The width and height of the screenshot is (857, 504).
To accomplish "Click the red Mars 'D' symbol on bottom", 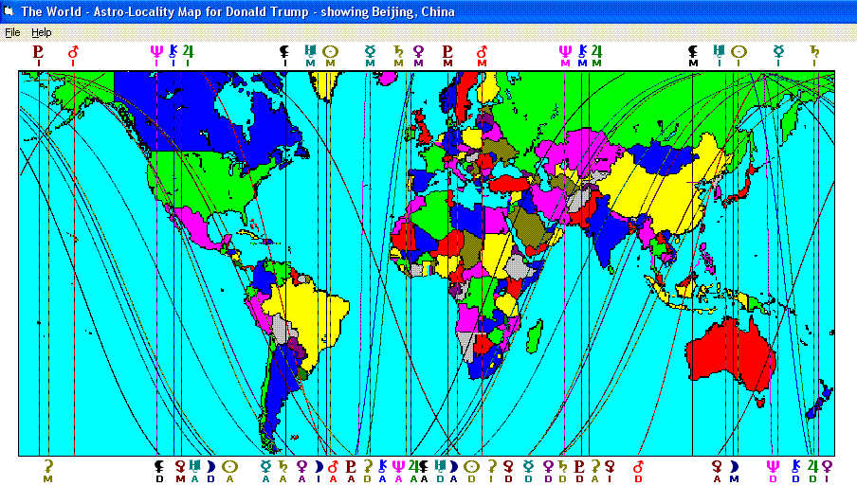I will point(638,471).
